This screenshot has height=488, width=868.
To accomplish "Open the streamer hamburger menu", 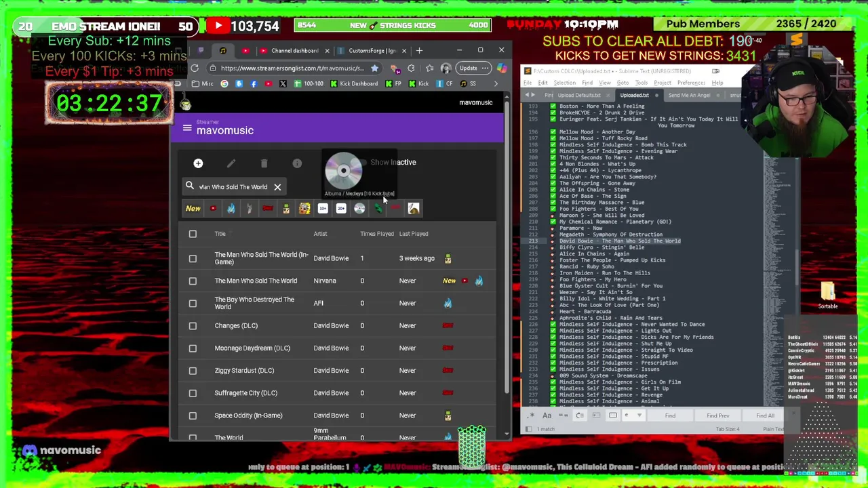I will coord(187,127).
